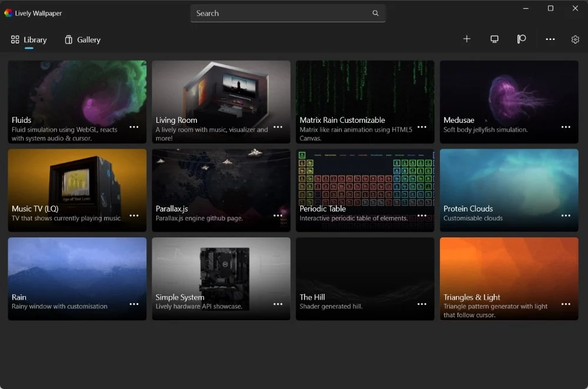Open the three-dots menu for Periodic Table
Image resolution: width=588 pixels, height=389 pixels.
tap(422, 216)
